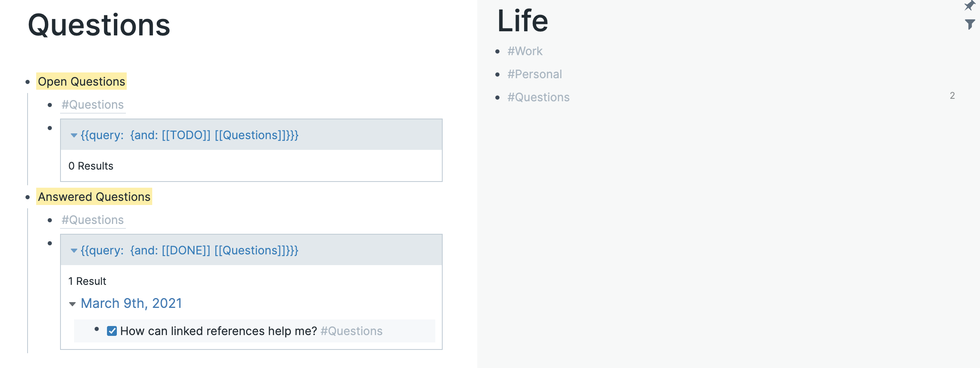Click the bullet next to #Questions in Life
The height and width of the screenshot is (368, 980).
[498, 98]
